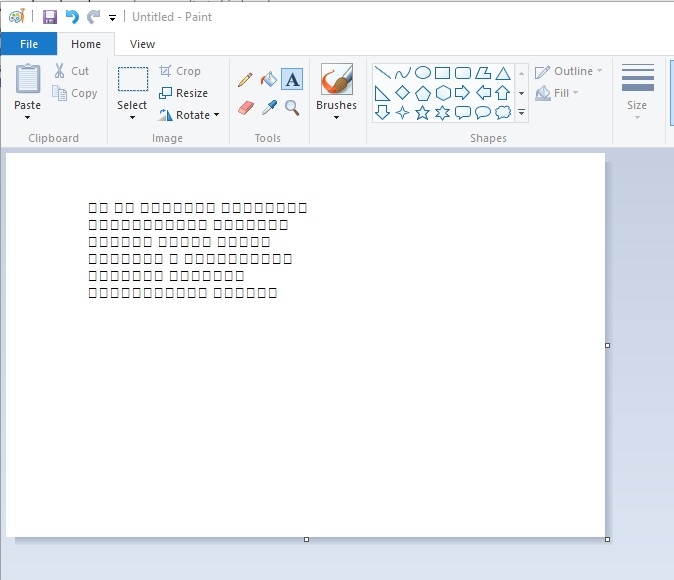The width and height of the screenshot is (674, 580).
Task: Expand the Select options arrow
Action: coord(132,117)
